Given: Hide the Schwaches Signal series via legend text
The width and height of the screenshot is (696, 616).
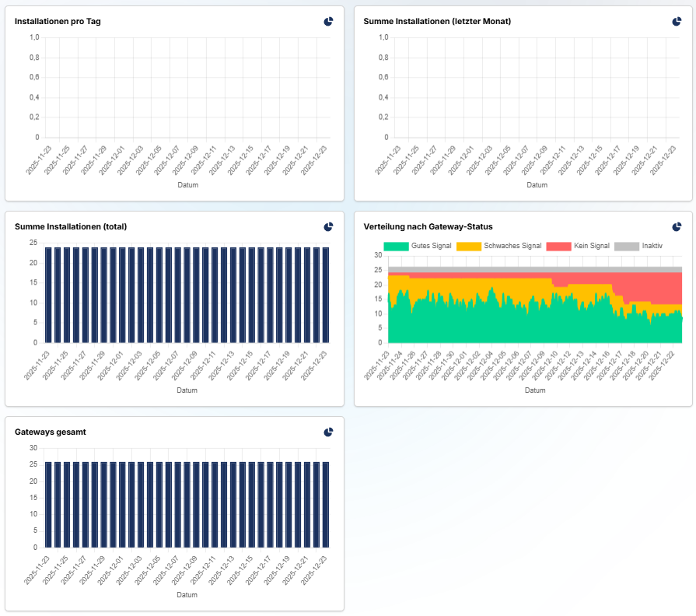Looking at the screenshot, I should pyautogui.click(x=512, y=246).
